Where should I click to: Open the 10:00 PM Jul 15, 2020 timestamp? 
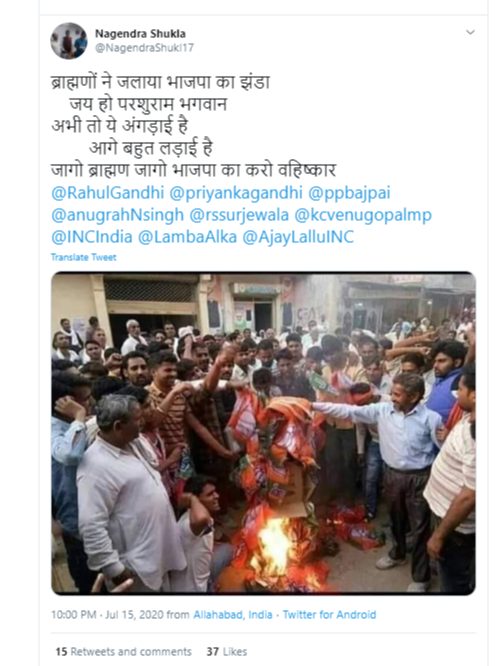(107, 615)
